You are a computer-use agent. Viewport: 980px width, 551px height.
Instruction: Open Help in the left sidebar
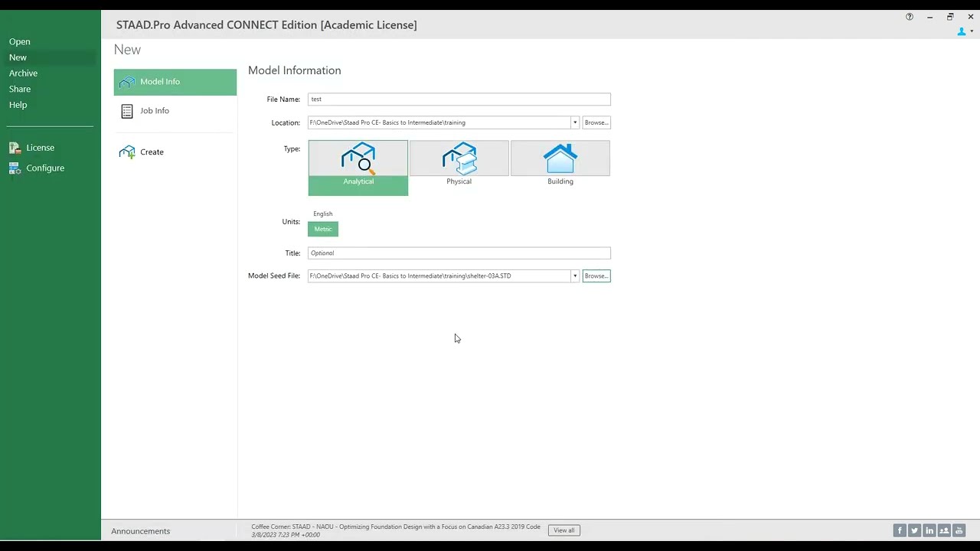tap(18, 105)
